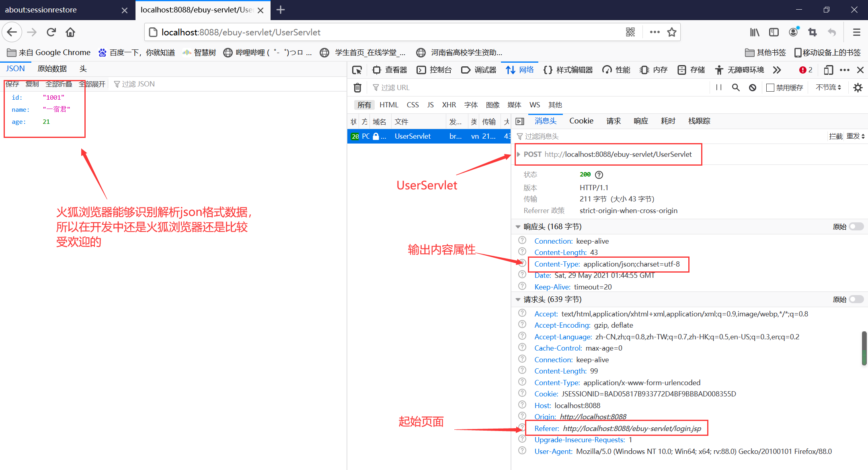Open the 栈跟踪 stack trace tab
Screen dimensions: 868x470
[699, 121]
